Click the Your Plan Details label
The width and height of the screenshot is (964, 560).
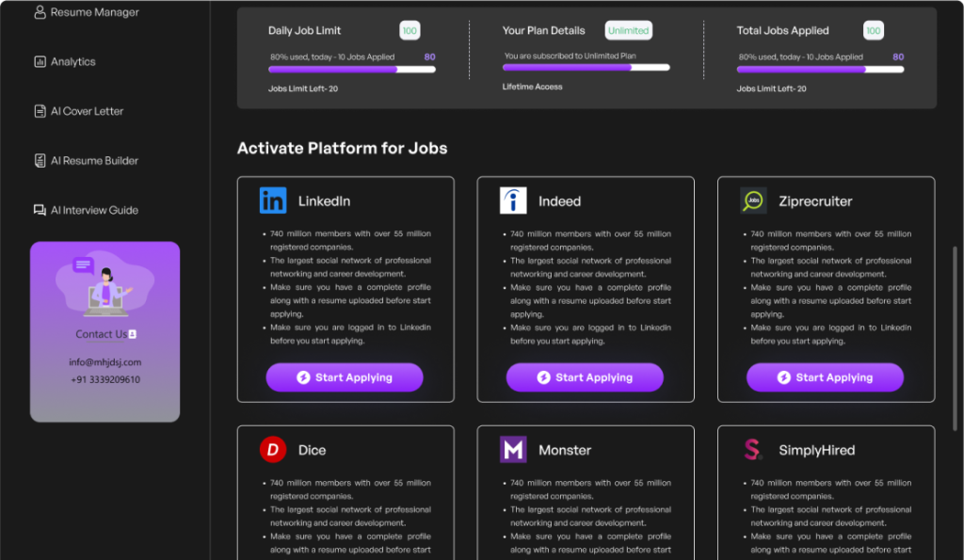(x=543, y=30)
